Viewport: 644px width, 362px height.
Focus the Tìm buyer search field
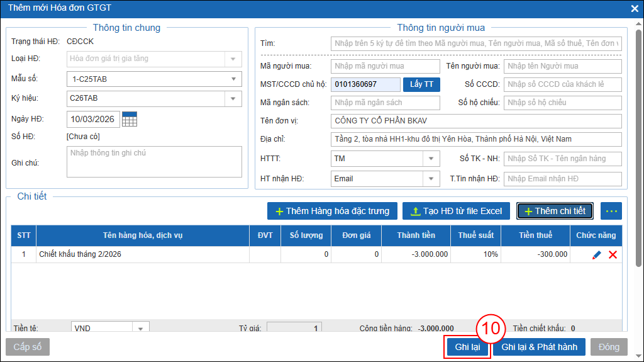[x=475, y=43]
